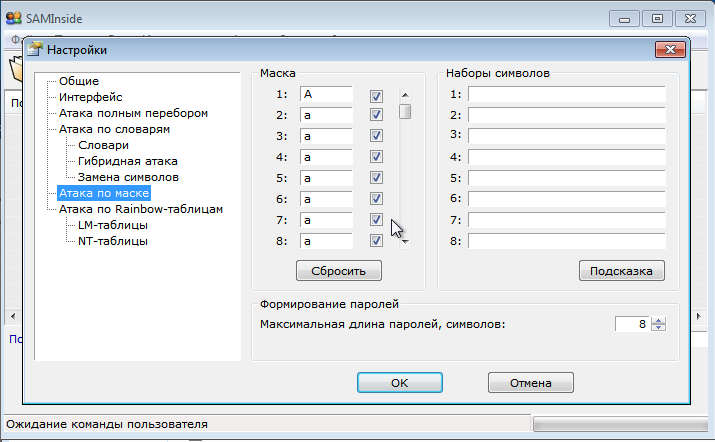Click mask field 6 input

coord(326,199)
